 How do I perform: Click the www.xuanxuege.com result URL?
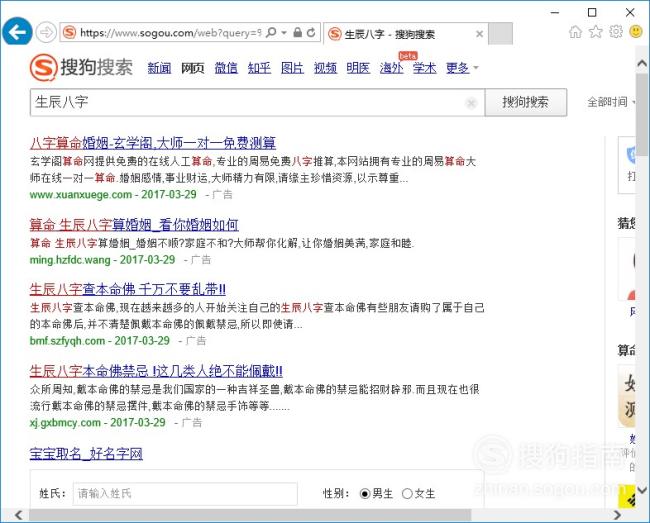80,194
